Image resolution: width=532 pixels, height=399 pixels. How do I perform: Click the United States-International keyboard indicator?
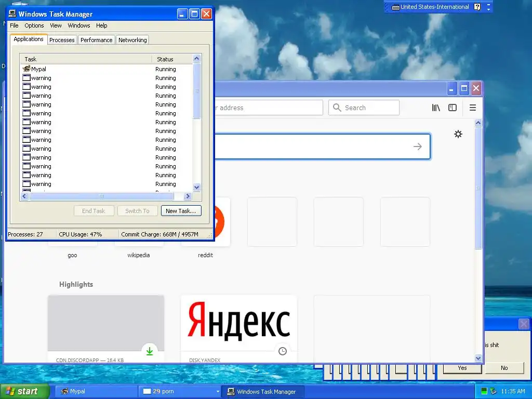pos(430,7)
